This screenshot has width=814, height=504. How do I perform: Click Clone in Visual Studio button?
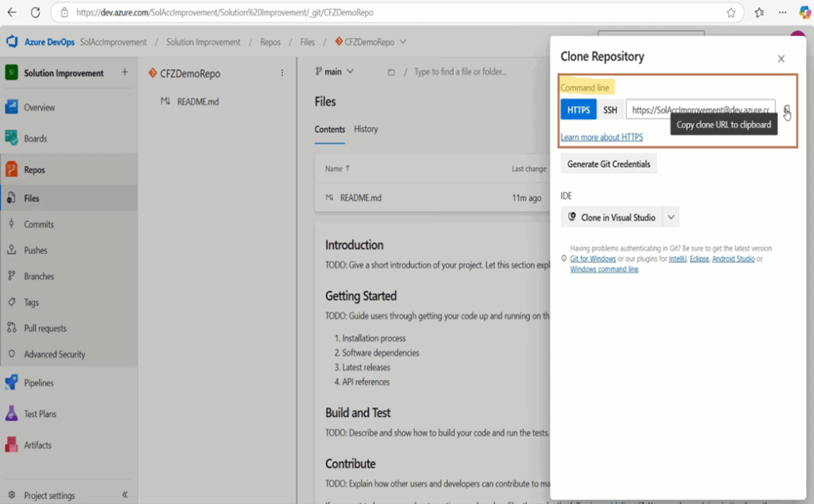click(612, 217)
